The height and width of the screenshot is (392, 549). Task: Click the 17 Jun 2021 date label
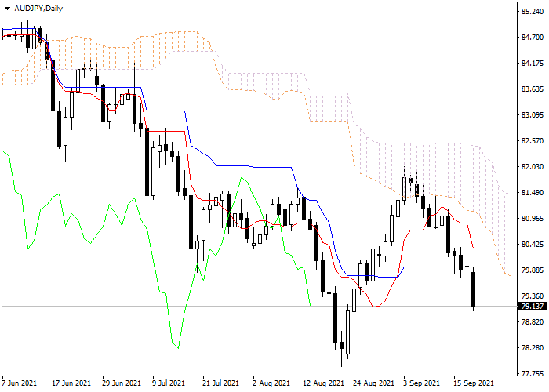[x=71, y=383]
